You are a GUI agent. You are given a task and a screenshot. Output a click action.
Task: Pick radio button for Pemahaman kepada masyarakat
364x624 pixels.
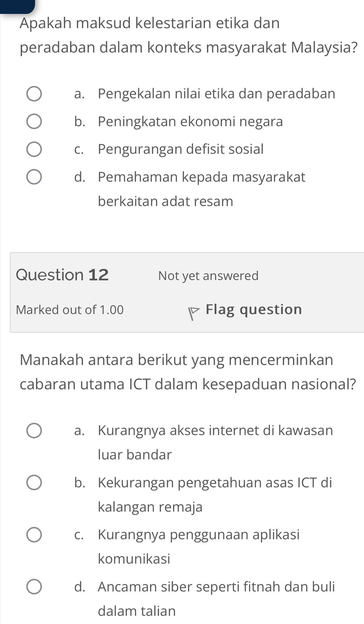tap(34, 177)
